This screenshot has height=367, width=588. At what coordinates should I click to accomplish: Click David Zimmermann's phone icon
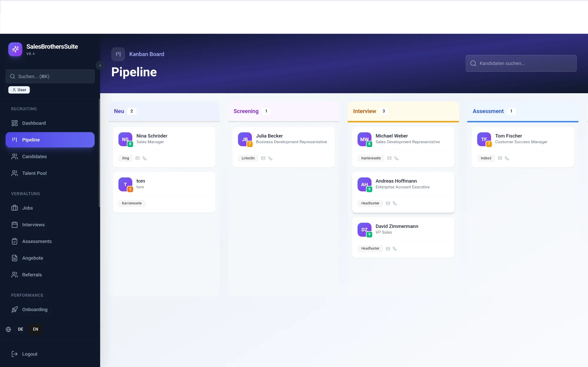[395, 248]
